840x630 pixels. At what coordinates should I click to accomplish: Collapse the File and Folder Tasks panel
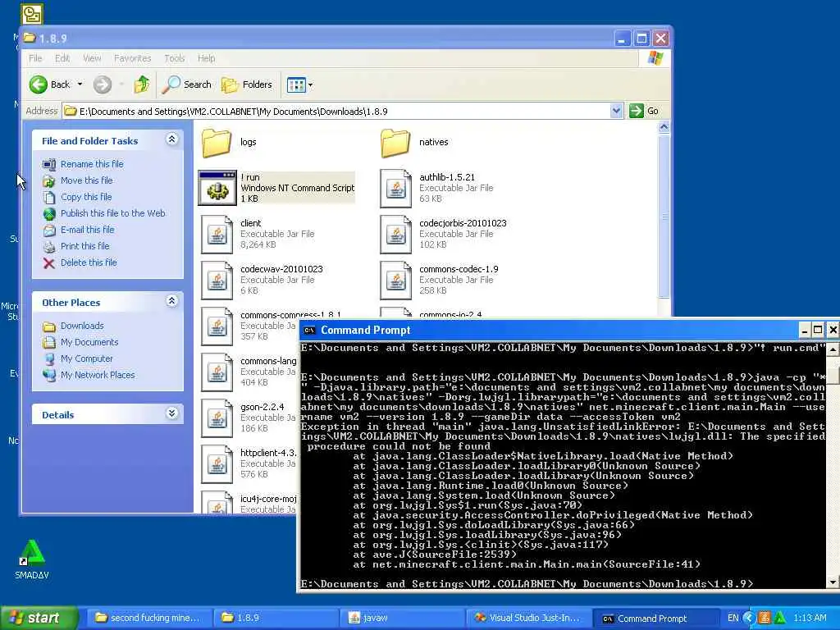(x=171, y=139)
